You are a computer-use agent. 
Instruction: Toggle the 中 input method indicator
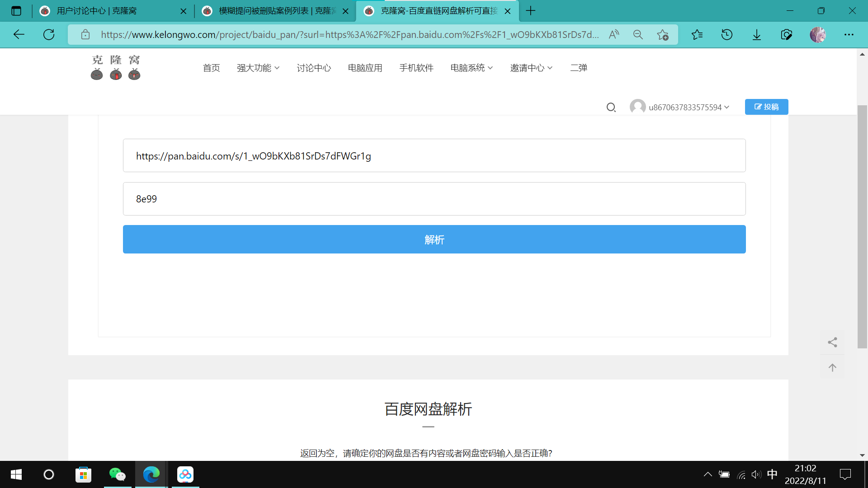point(772,474)
